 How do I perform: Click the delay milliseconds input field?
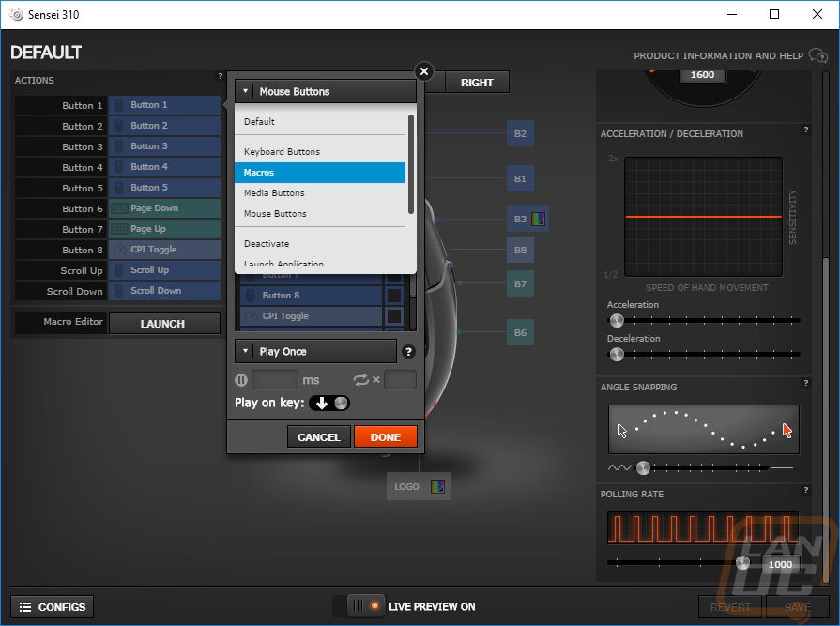click(275, 380)
